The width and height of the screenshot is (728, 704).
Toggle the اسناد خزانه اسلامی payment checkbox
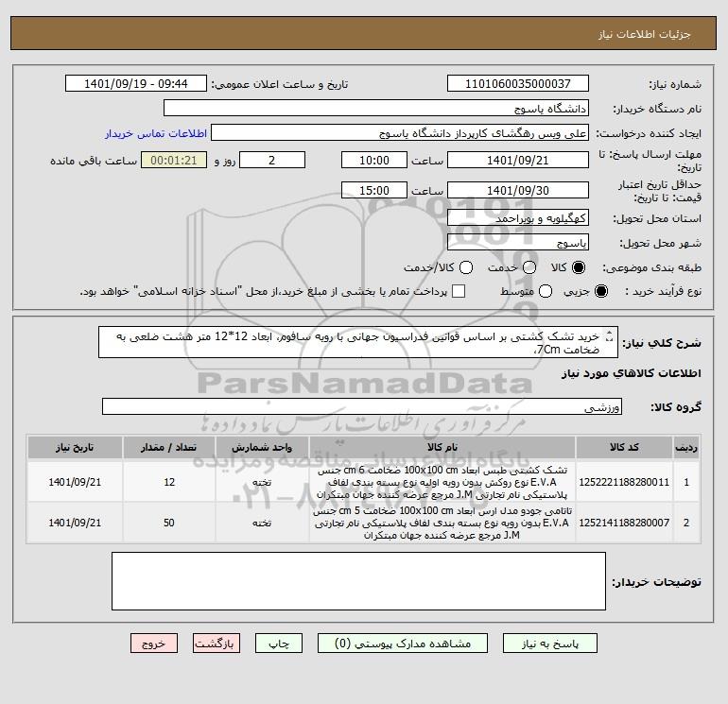coord(459,291)
